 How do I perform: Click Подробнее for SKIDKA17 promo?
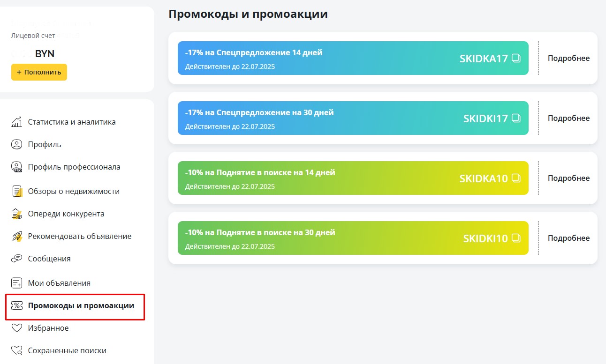point(568,58)
